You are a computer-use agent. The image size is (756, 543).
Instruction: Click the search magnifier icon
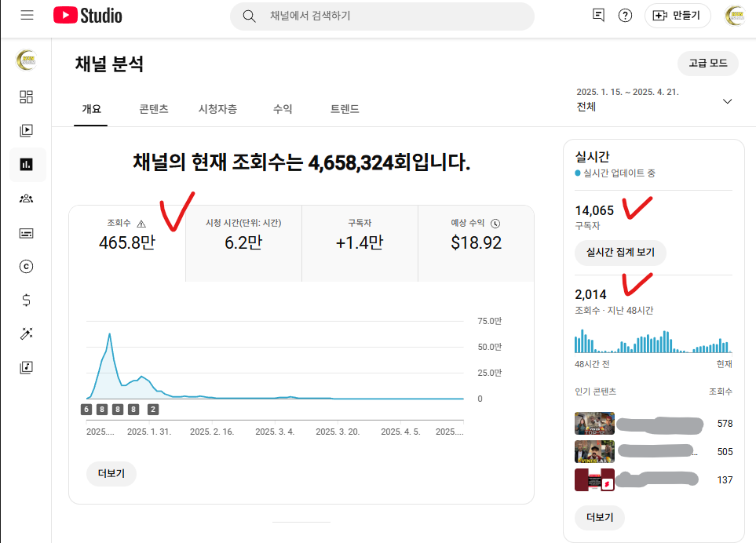click(249, 16)
